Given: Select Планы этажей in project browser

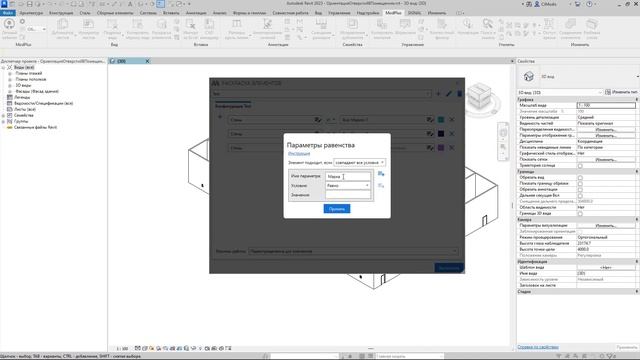Looking at the screenshot, I should pos(29,73).
